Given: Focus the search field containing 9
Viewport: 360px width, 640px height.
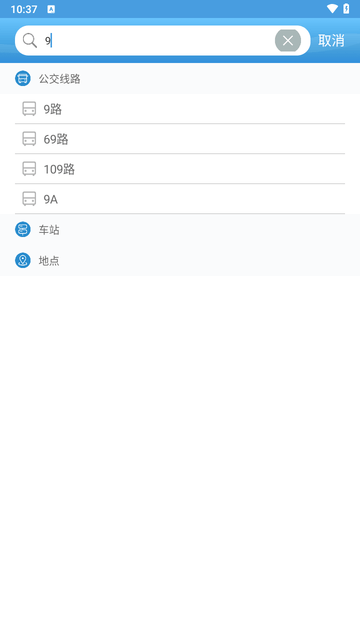Looking at the screenshot, I should (x=157, y=40).
